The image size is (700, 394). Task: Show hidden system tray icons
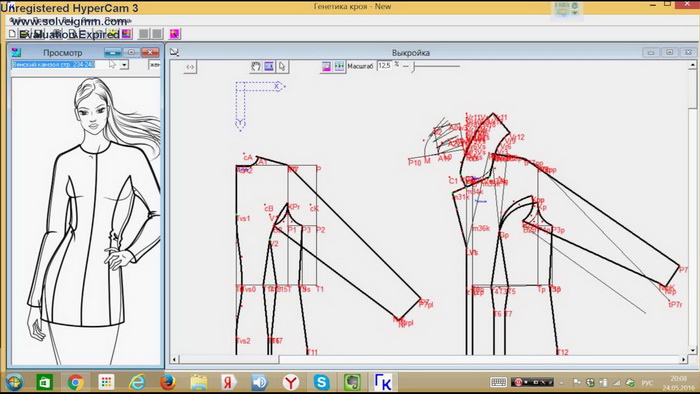(562, 382)
